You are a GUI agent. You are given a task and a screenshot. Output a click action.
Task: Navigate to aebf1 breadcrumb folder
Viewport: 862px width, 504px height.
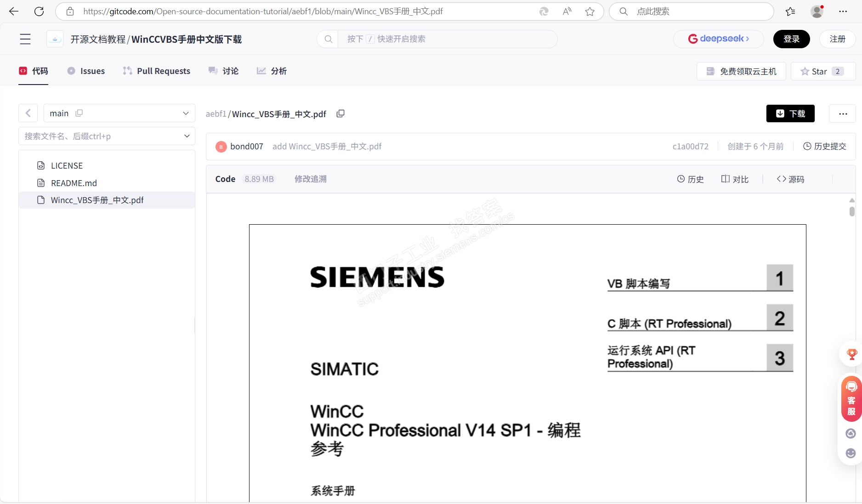[216, 113]
